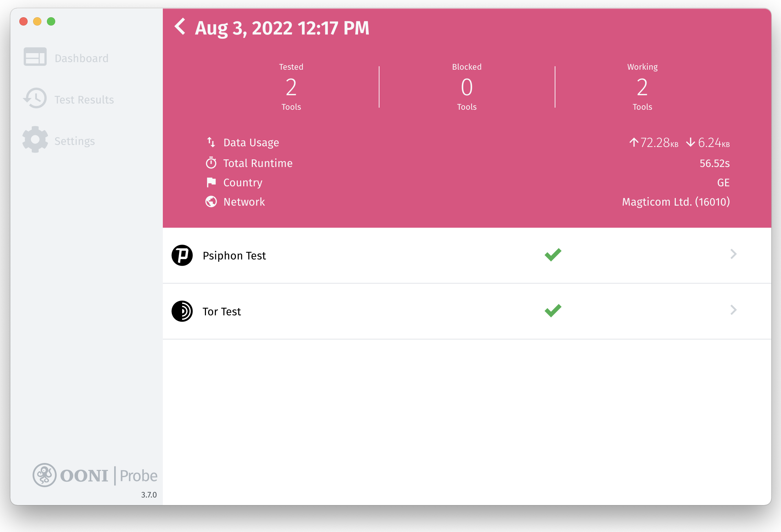Viewport: 781px width, 532px height.
Task: Click the Dashboard sidebar icon
Action: [35, 57]
